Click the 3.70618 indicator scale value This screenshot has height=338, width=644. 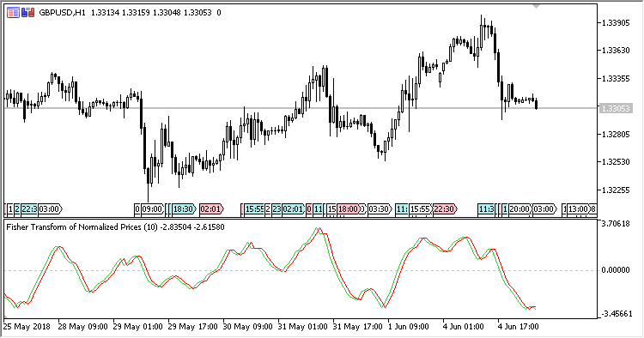[616, 224]
